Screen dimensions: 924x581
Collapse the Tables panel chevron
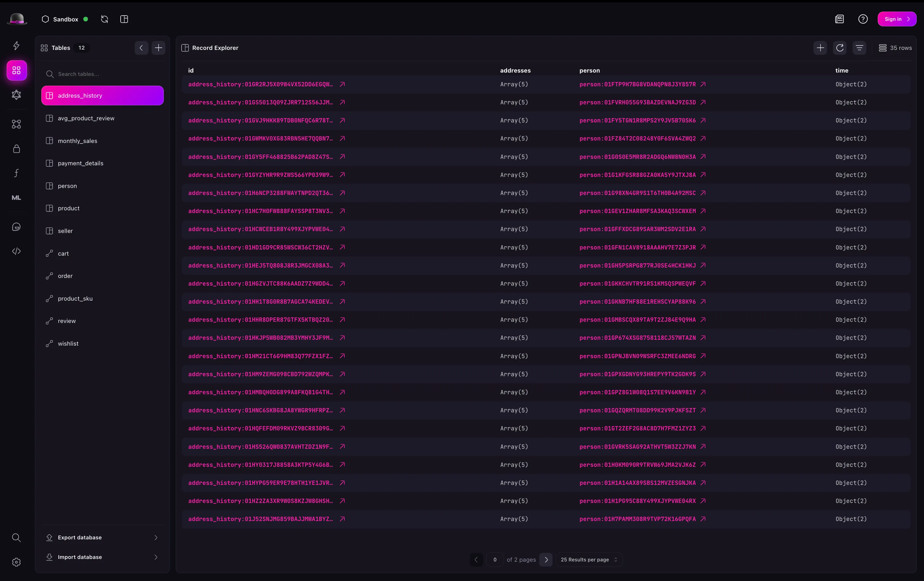click(141, 48)
